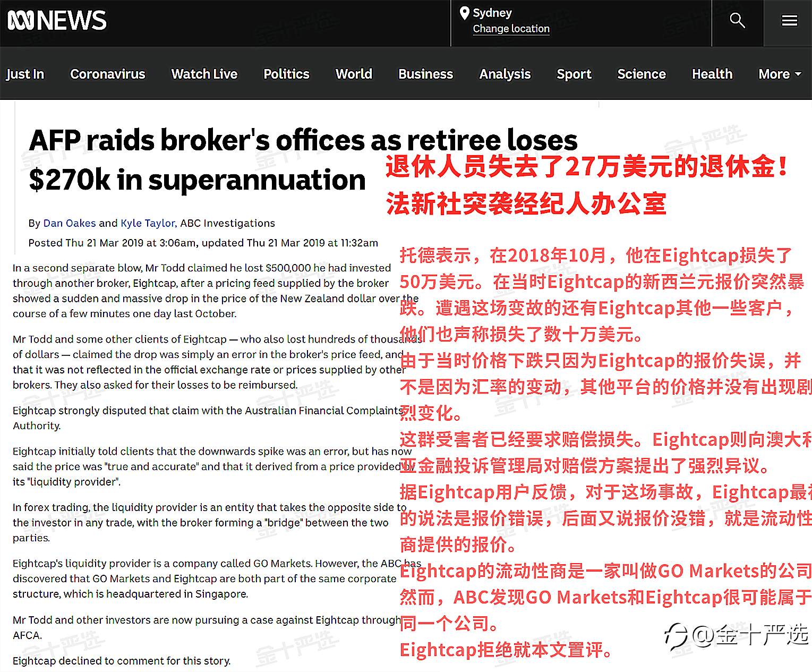Viewport: 812px width, 672px height.
Task: Click the Sydney location text
Action: coord(492,13)
